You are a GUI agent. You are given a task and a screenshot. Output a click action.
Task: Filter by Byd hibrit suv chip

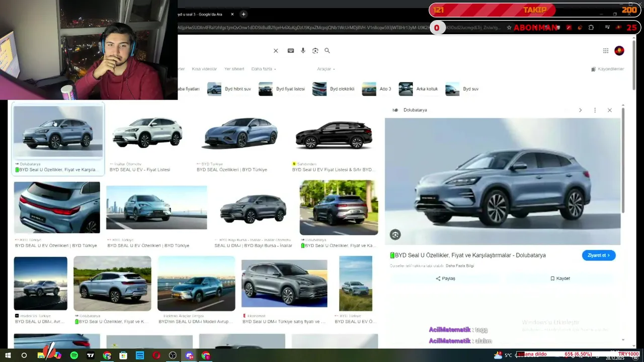[229, 89]
